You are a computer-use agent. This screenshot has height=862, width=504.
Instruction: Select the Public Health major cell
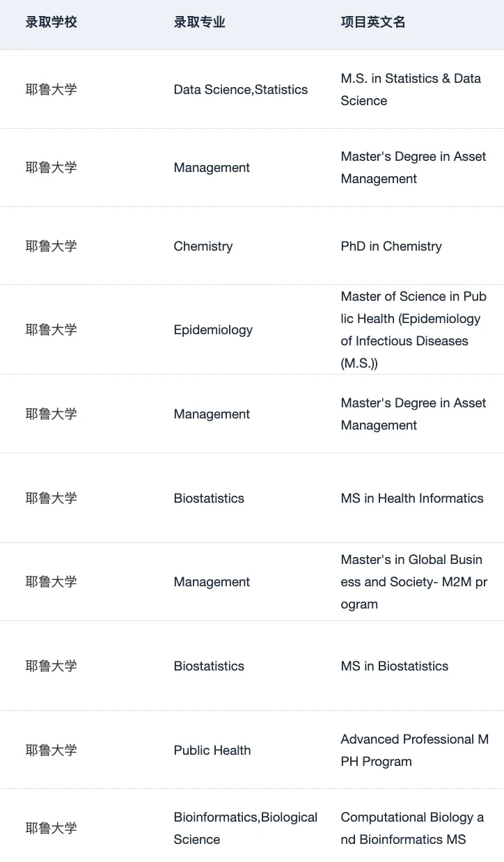pos(212,751)
